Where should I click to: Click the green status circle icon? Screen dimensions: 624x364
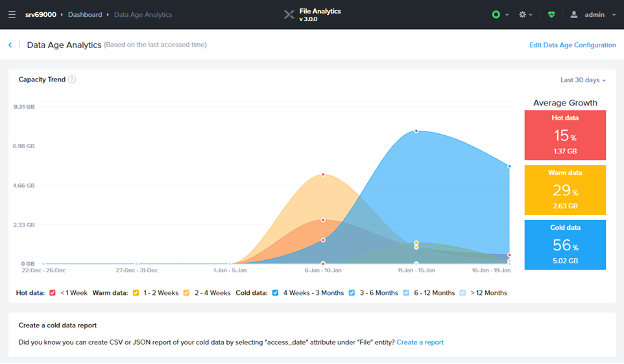496,15
